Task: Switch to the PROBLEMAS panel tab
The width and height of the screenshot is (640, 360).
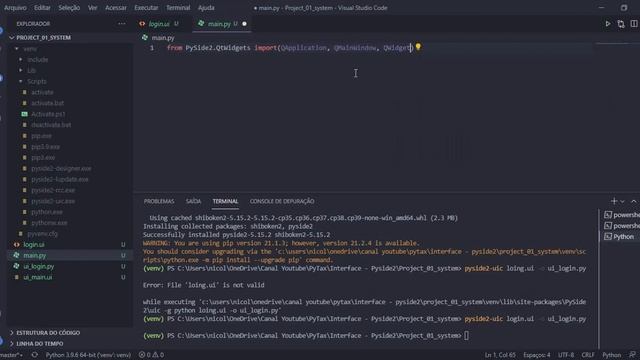Action: tap(159, 201)
